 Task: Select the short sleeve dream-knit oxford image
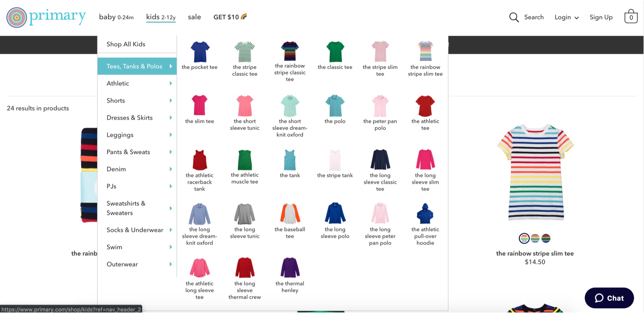(290, 106)
